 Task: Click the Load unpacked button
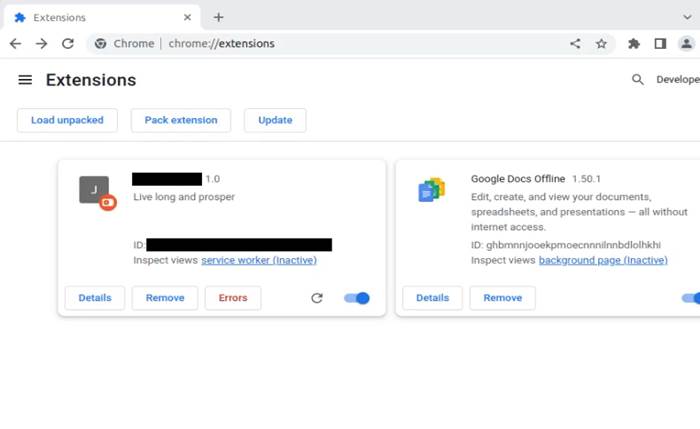point(67,120)
